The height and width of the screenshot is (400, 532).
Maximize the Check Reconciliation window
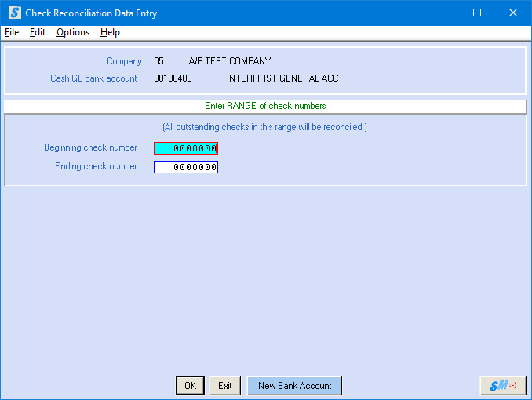point(477,13)
